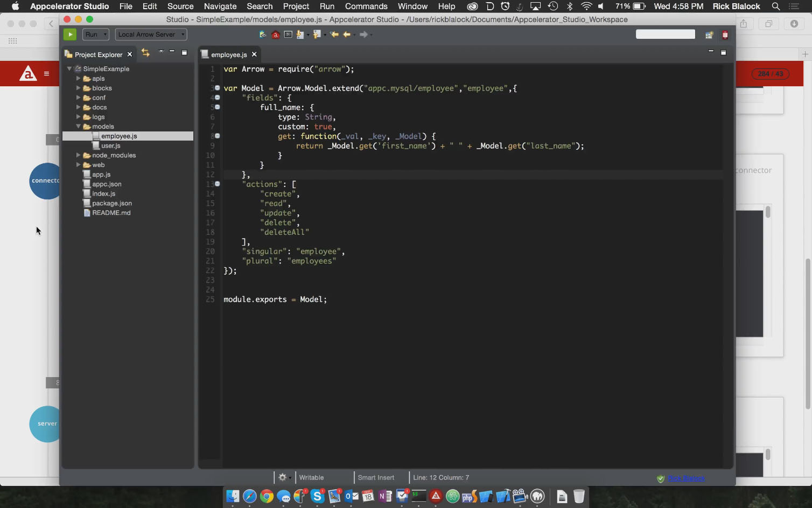
Task: Open the Source menu
Action: coord(180,6)
